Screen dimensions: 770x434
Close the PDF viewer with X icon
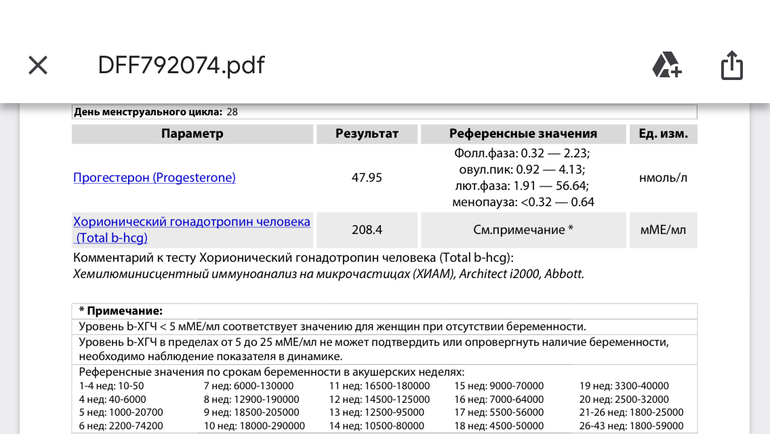pyautogui.click(x=38, y=65)
